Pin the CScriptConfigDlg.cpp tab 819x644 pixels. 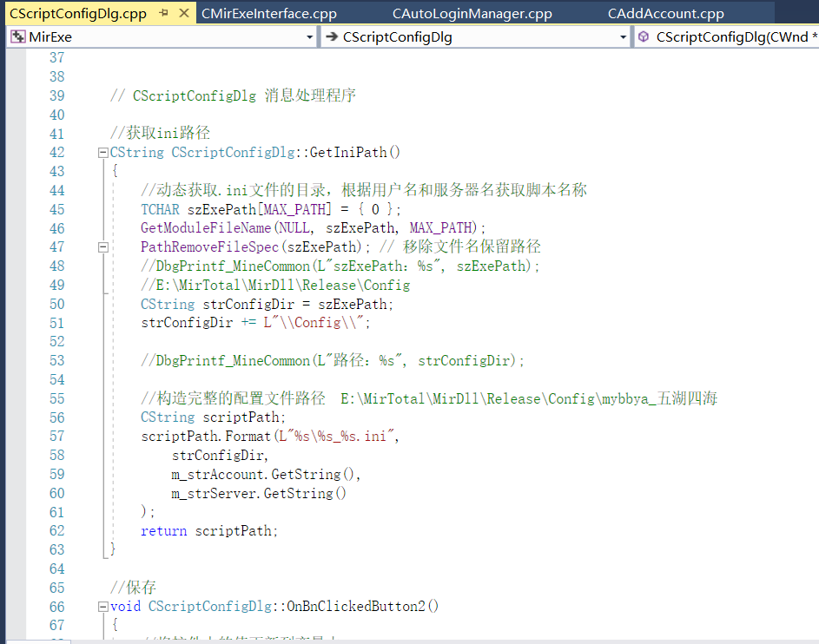[x=164, y=13]
